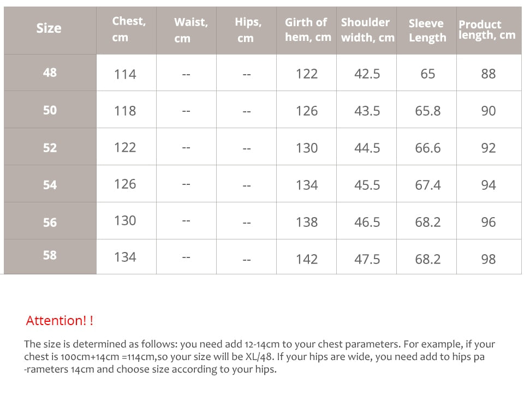Select the Waist, cm header cell
Viewport: 524px width, 420px height.
coord(190,30)
